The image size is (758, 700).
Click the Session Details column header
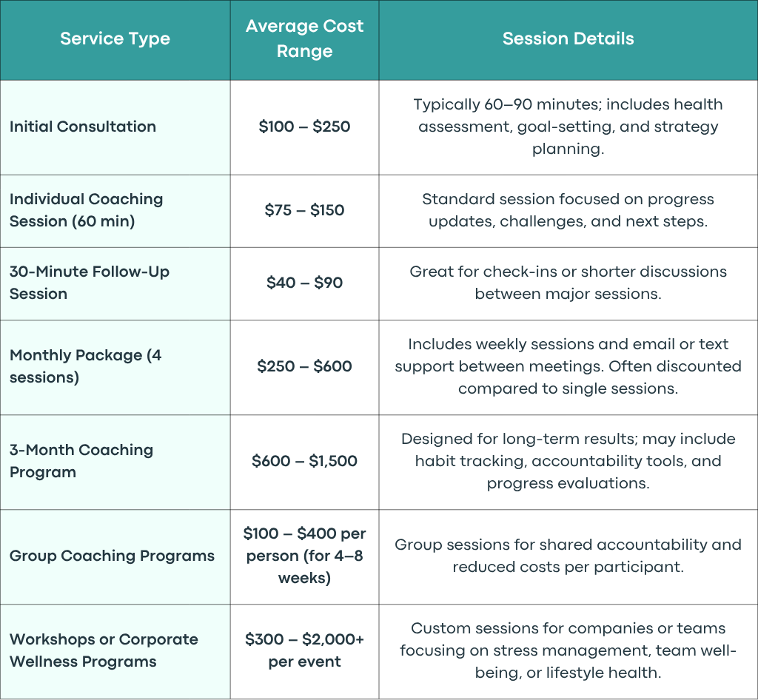pos(568,38)
